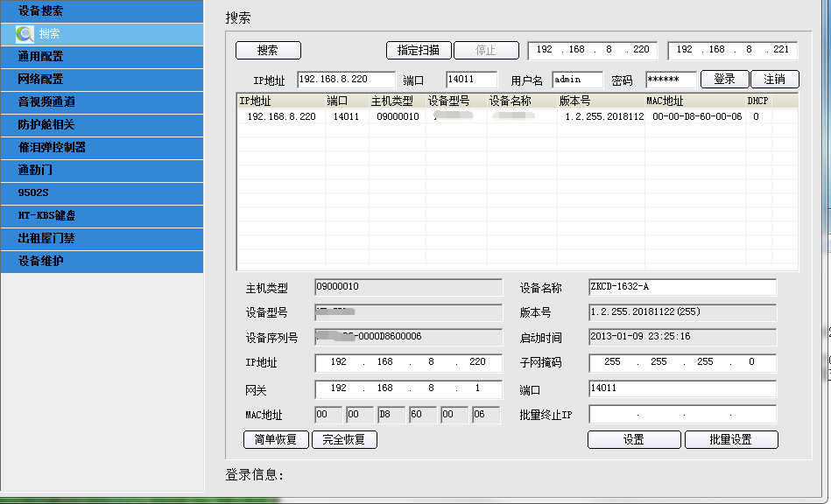Click the 设备型号 detail field
This screenshot has height=504, width=831.
coord(409,313)
